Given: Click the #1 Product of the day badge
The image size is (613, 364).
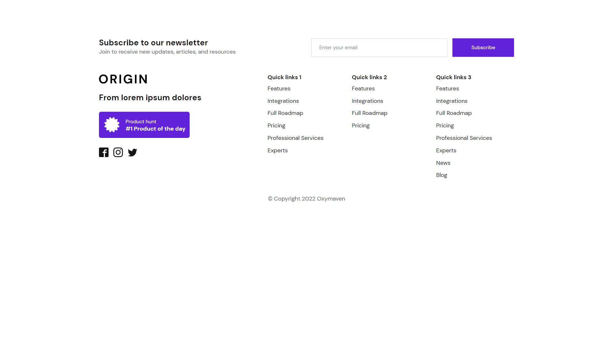Looking at the screenshot, I should pos(144,125).
